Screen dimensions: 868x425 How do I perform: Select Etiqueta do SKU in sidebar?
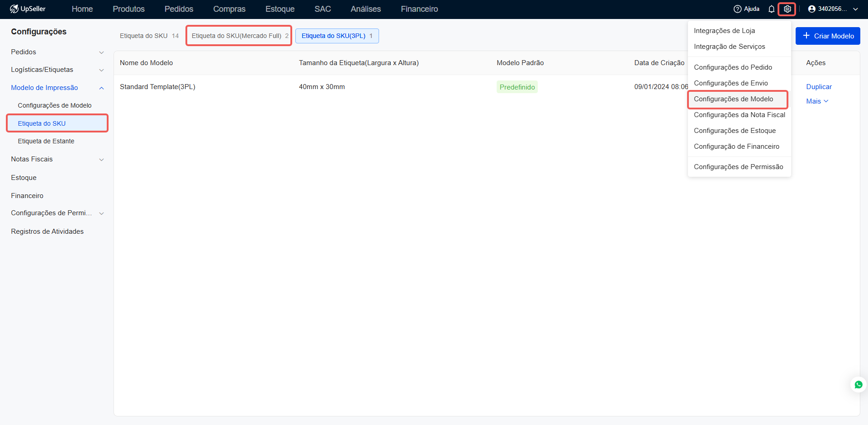[57, 123]
